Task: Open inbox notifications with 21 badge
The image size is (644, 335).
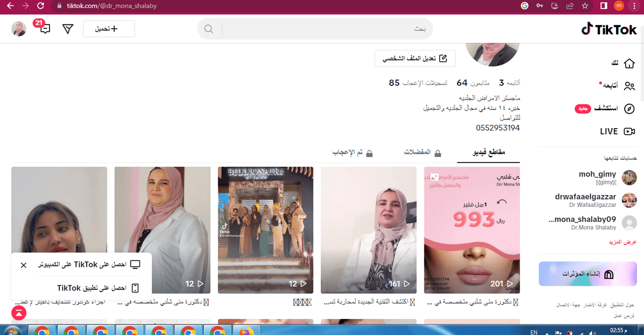Action: 45,29
